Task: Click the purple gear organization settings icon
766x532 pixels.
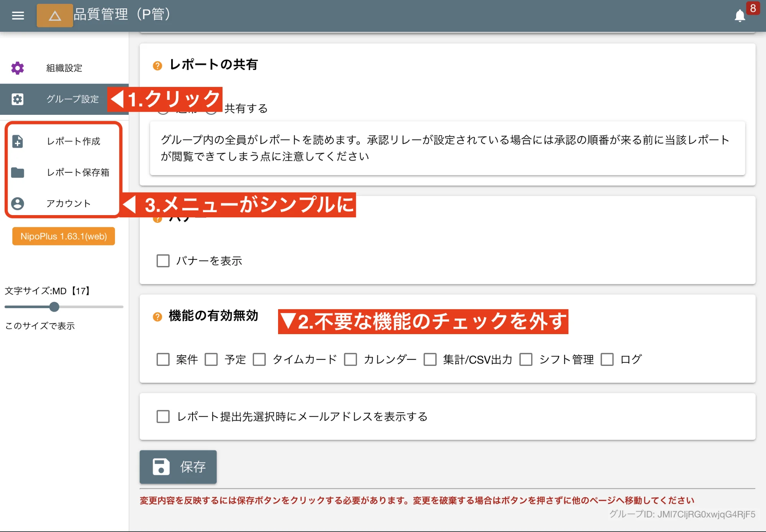Action: pyautogui.click(x=18, y=68)
